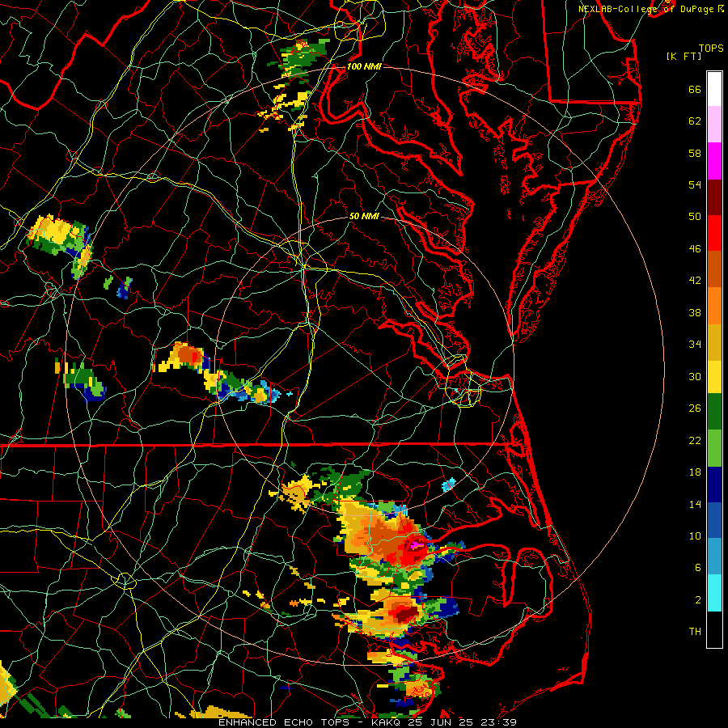Click the "100 NMI" range ring label
The height and width of the screenshot is (728, 728).
coord(364,66)
